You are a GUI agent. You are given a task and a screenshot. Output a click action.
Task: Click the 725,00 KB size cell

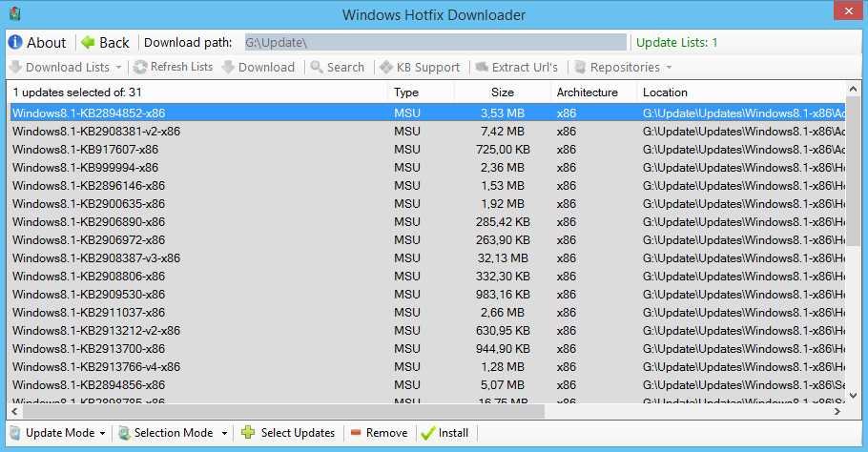[x=503, y=150]
